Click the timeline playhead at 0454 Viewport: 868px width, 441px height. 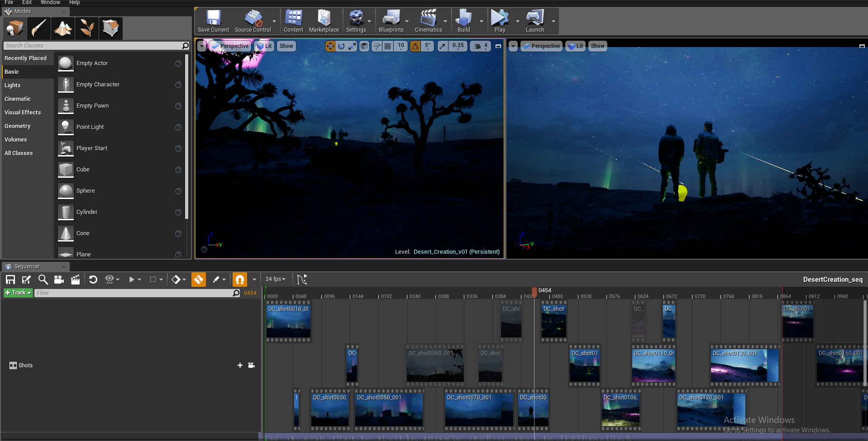tap(534, 292)
